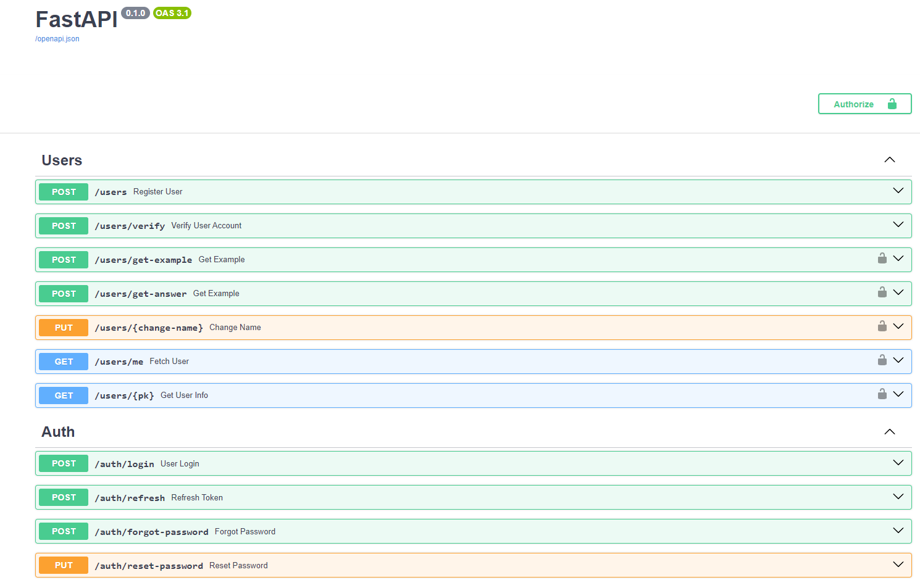Click the /auth/login path text
Screen dimensions: 920x588
tap(124, 464)
